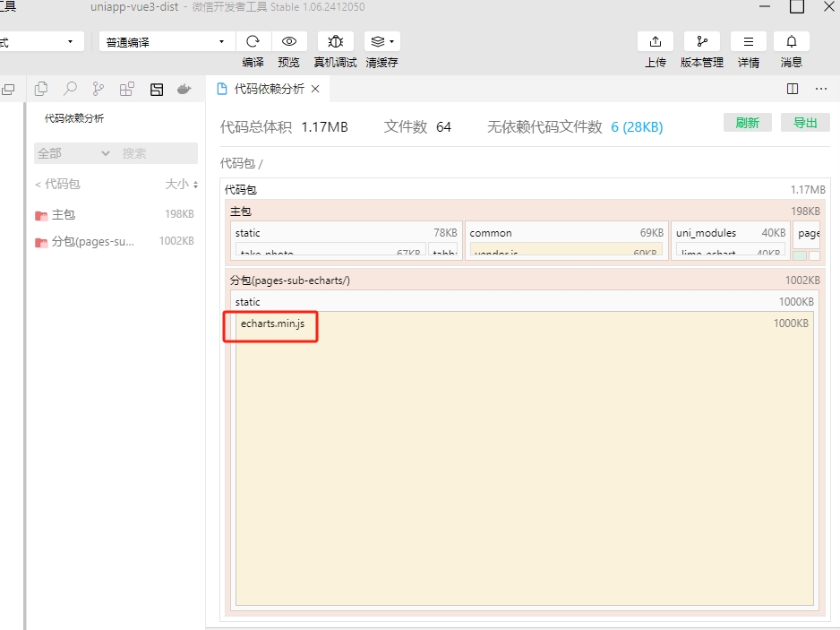Open the Docker whale icon in sidebar
The height and width of the screenshot is (630, 840).
[184, 89]
